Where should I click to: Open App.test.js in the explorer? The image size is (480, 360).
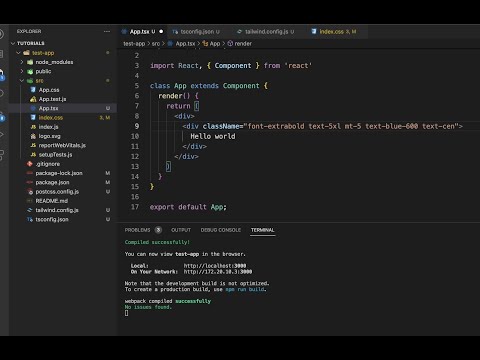[52, 99]
